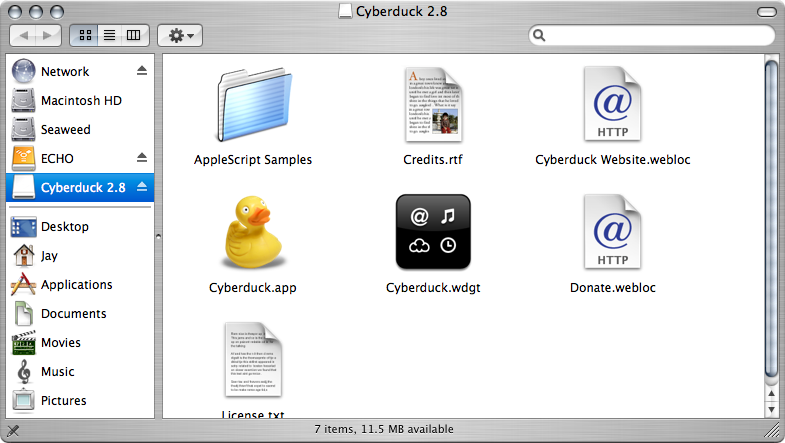Screen dimensions: 785x443
Task: Eject the ECHO volume
Action: 141,158
